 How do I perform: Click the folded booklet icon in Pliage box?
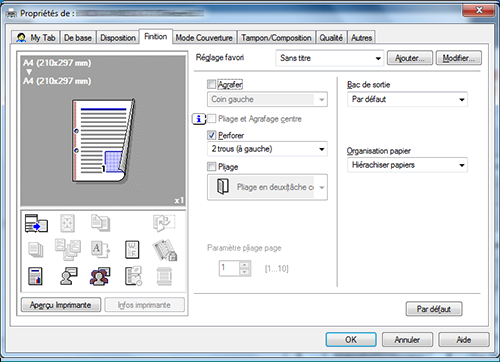pos(223,186)
